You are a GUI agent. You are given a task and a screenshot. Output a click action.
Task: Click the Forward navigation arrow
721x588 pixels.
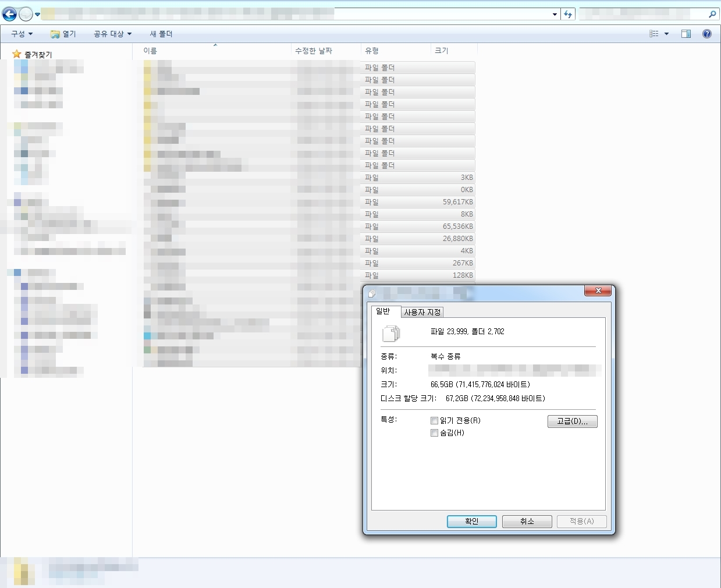pyautogui.click(x=26, y=14)
